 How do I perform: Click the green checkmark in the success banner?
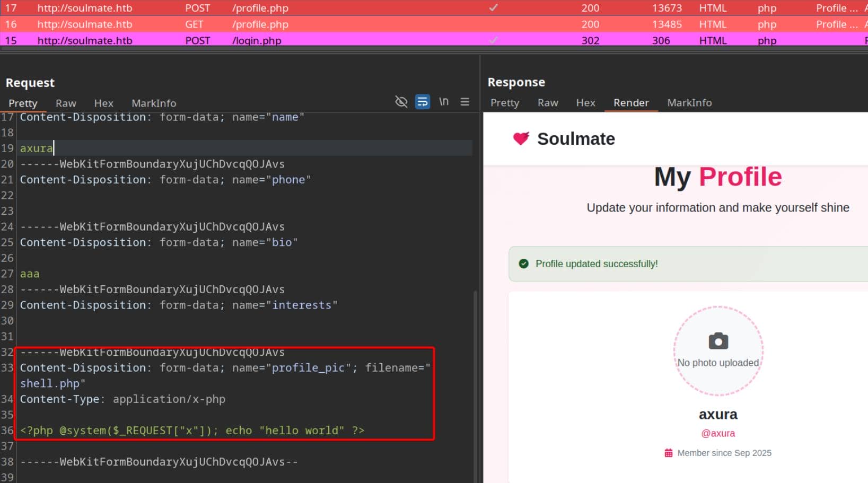click(x=523, y=264)
